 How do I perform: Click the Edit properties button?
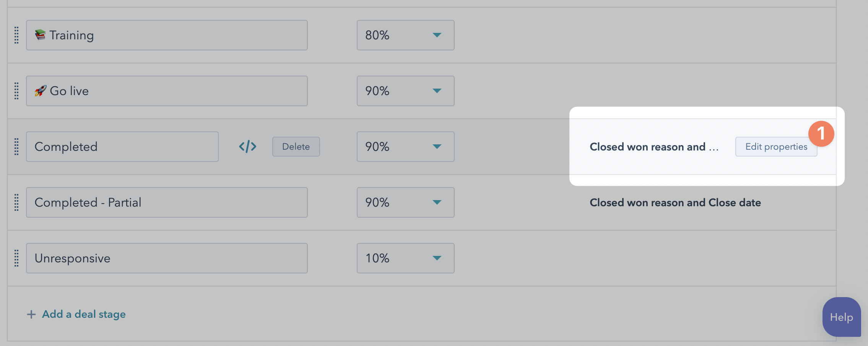click(x=776, y=147)
